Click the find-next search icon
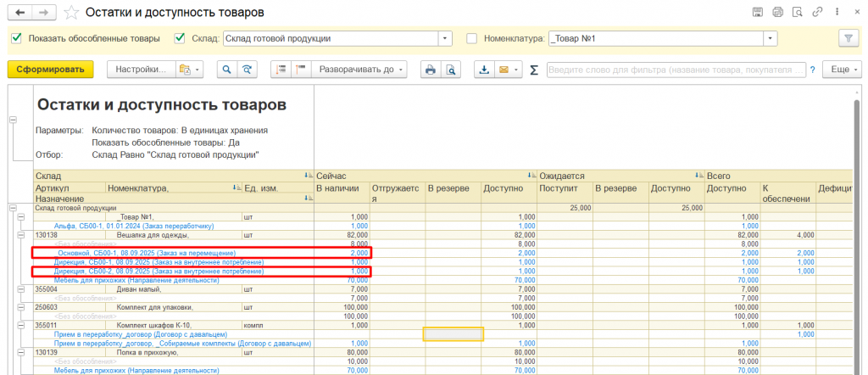 point(248,70)
